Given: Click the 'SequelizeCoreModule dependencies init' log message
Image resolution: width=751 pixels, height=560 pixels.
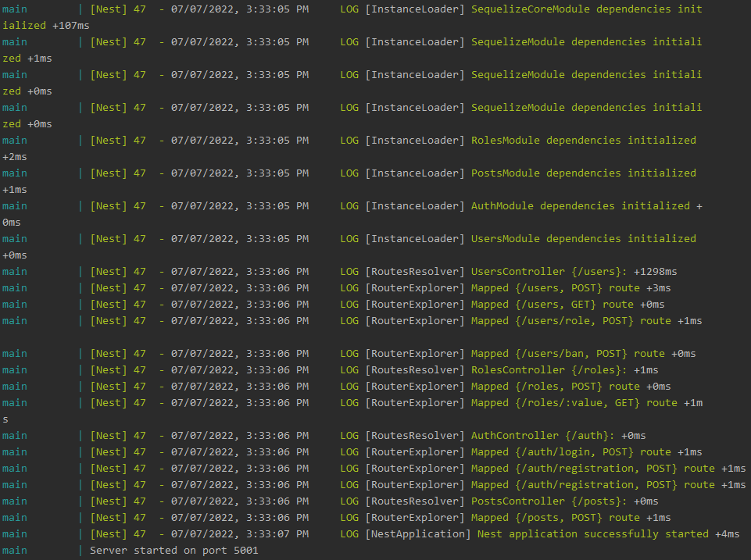Looking at the screenshot, I should [587, 9].
